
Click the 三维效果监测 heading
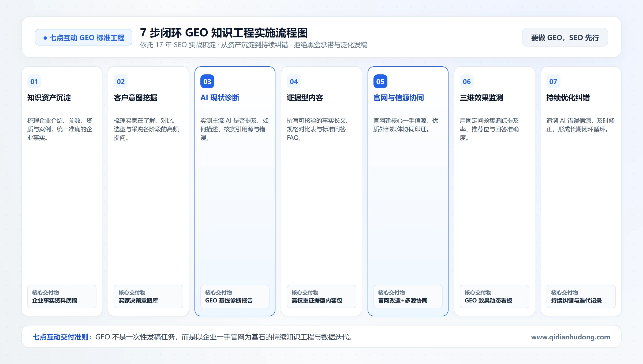tap(481, 98)
